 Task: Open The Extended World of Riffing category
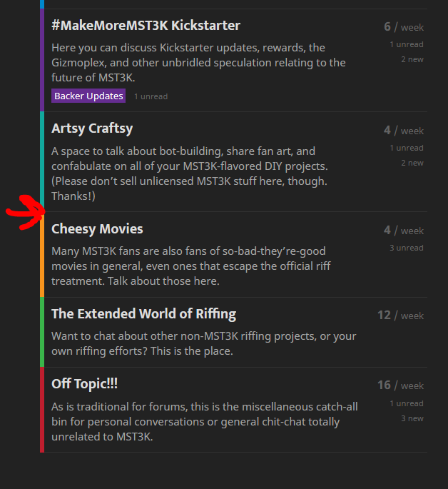click(143, 314)
